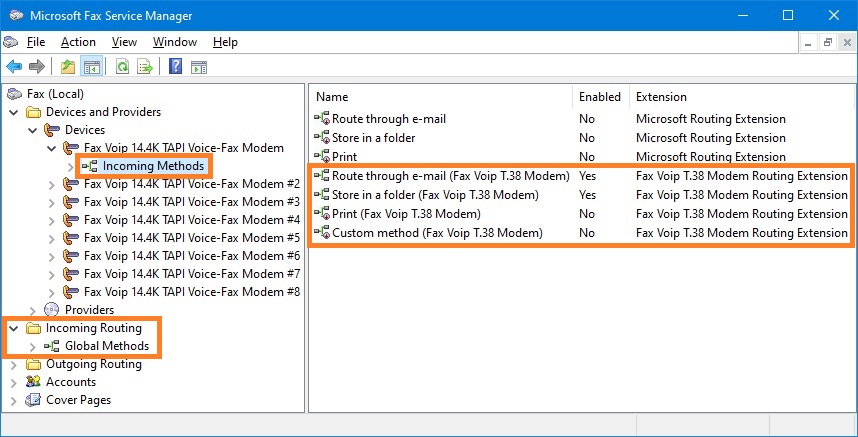The image size is (858, 437).
Task: Click the Providers disc icon
Action: point(51,310)
